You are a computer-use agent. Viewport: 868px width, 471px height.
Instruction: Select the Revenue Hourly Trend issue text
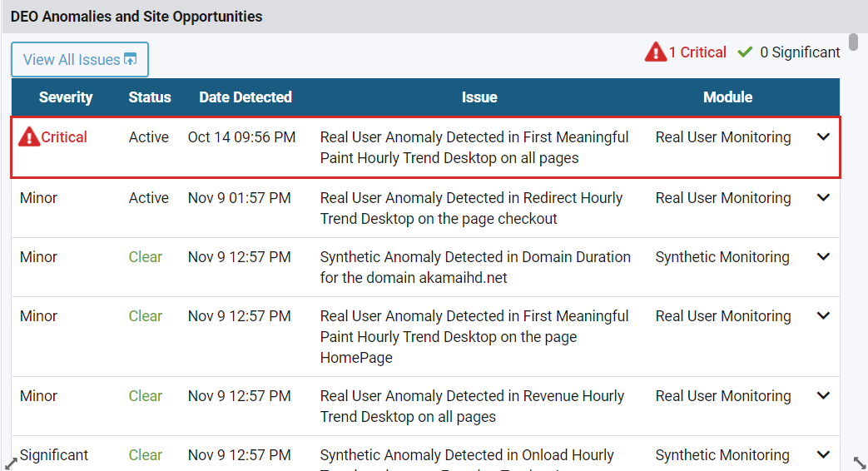(x=472, y=406)
